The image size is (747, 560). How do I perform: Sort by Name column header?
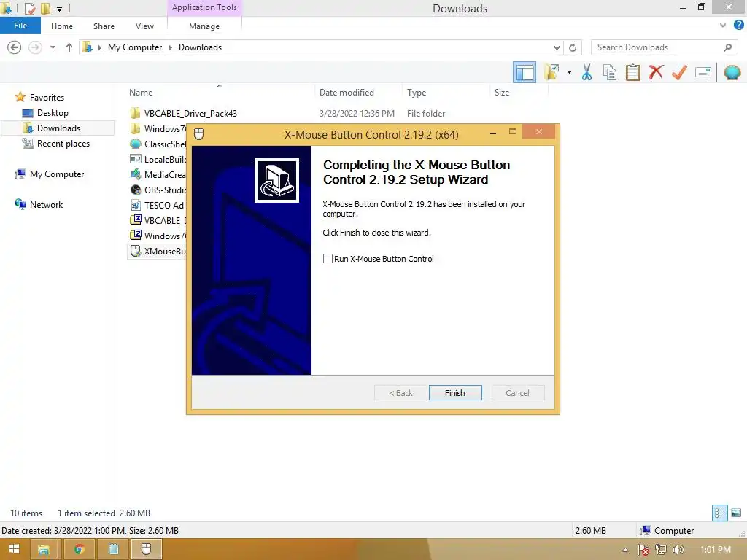pyautogui.click(x=141, y=93)
